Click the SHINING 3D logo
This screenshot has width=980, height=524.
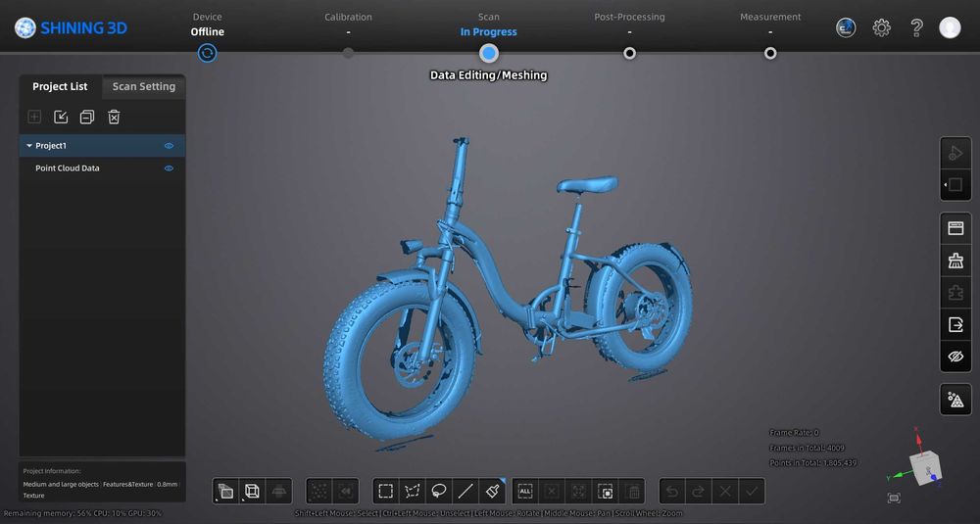[x=71, y=27]
